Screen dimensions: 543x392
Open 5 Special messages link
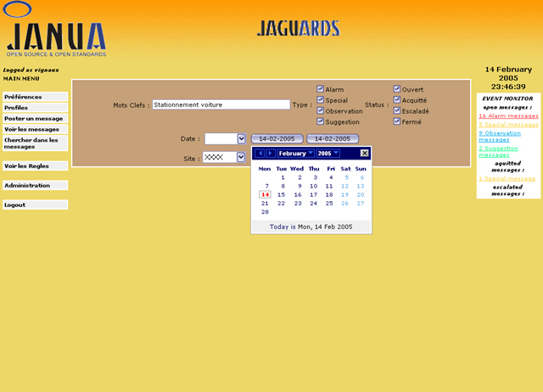(508, 125)
